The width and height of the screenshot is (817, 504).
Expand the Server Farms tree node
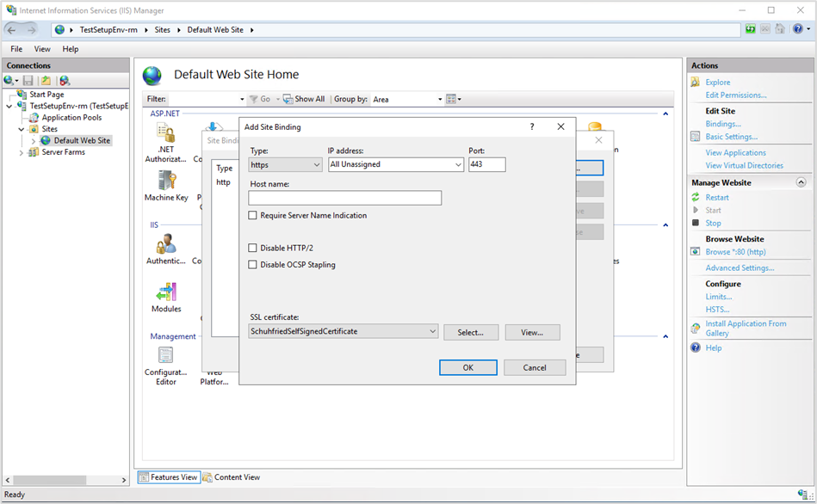(x=22, y=152)
